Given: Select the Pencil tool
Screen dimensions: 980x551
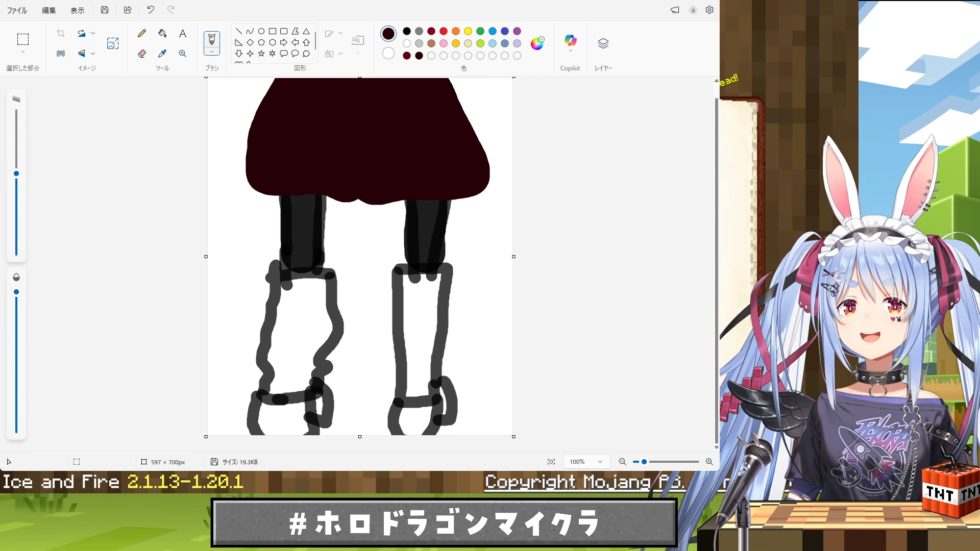Looking at the screenshot, I should pyautogui.click(x=142, y=34).
